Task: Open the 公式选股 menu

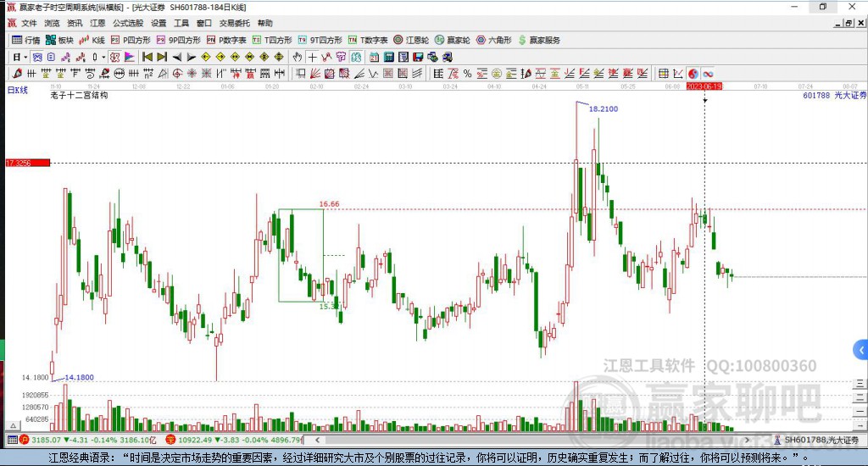Action: point(128,23)
